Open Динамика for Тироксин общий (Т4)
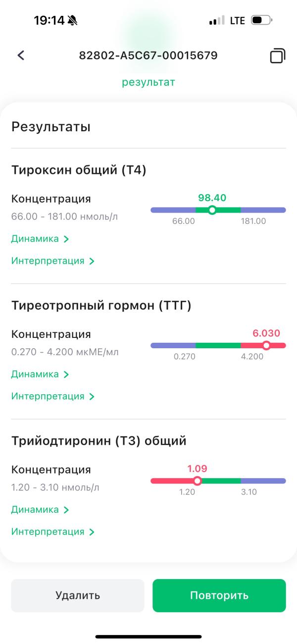The height and width of the screenshot is (644, 297). click(x=40, y=239)
